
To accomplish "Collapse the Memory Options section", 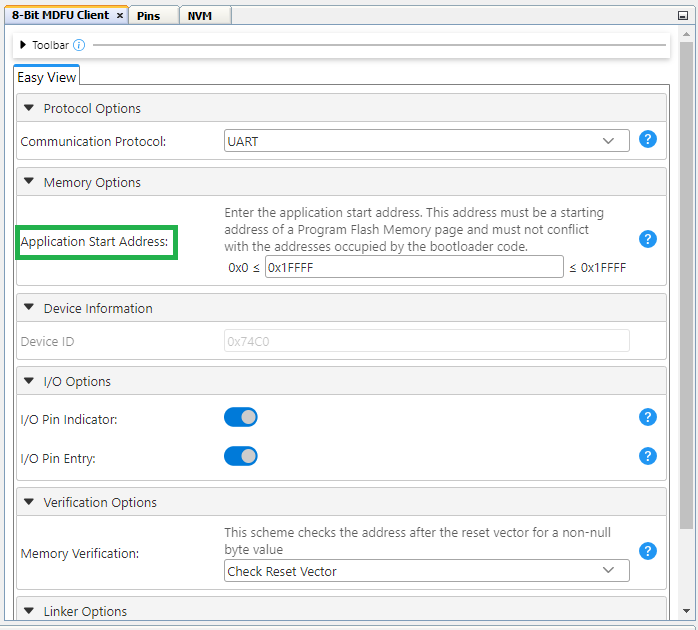I will click(x=29, y=182).
